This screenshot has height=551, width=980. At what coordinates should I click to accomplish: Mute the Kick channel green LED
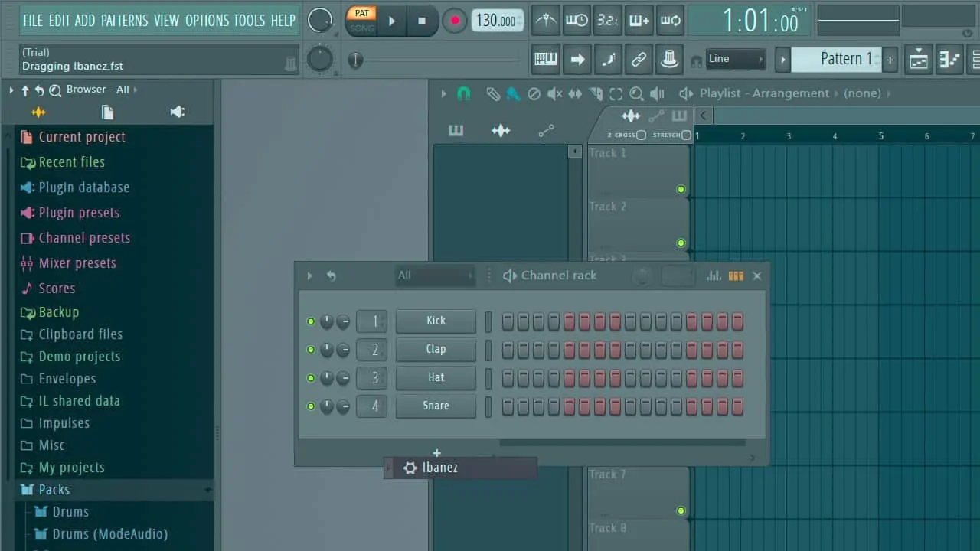pos(310,321)
